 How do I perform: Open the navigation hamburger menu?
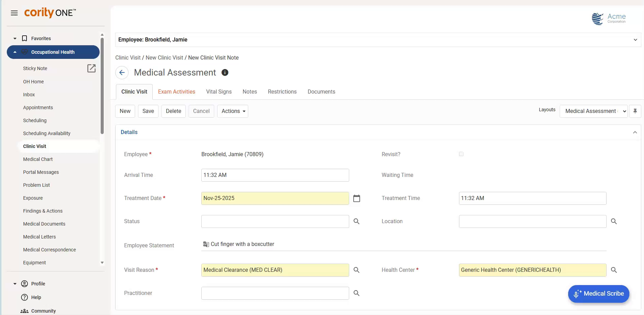pyautogui.click(x=14, y=13)
